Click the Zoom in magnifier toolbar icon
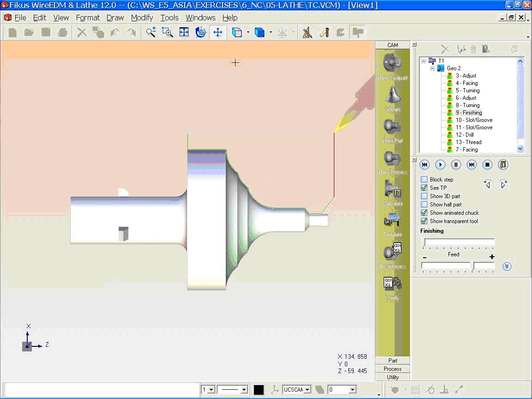The width and height of the screenshot is (532, 399). pos(151,32)
